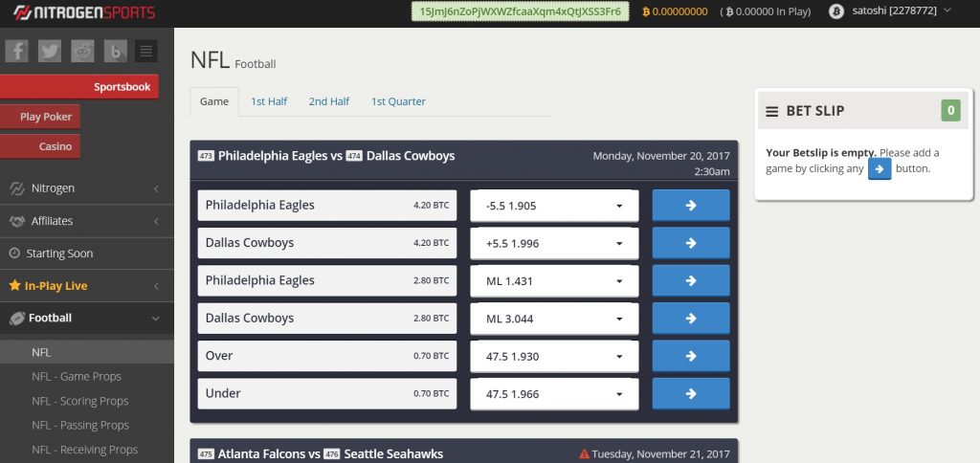Screen dimensions: 980x463
Task: Open NFL - Receiving Props
Action: point(85,450)
